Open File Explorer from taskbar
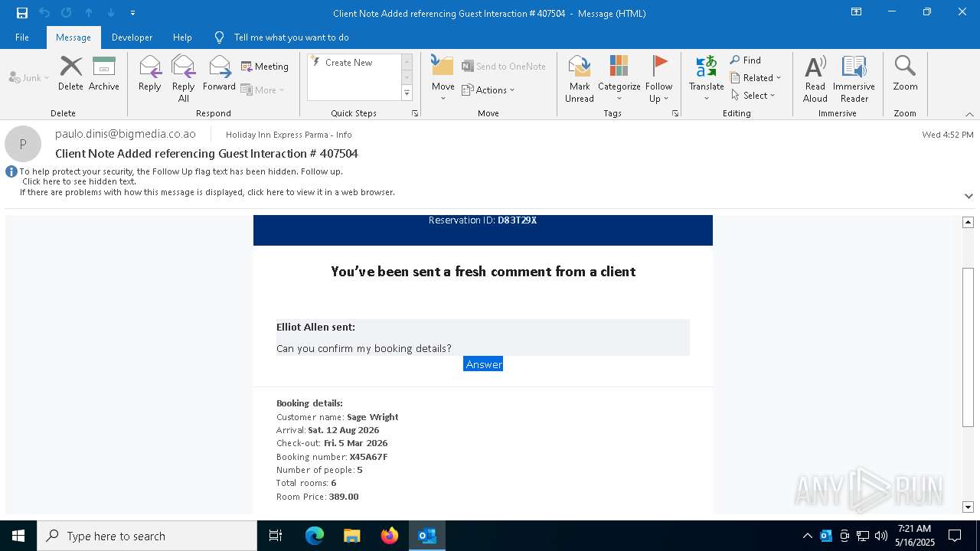The image size is (980, 551). pyautogui.click(x=351, y=536)
